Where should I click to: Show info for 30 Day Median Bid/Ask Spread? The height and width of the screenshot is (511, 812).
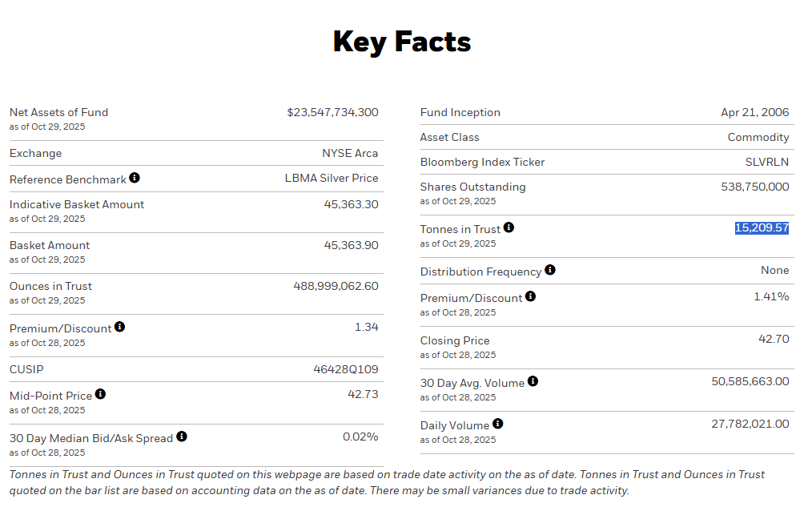click(182, 437)
